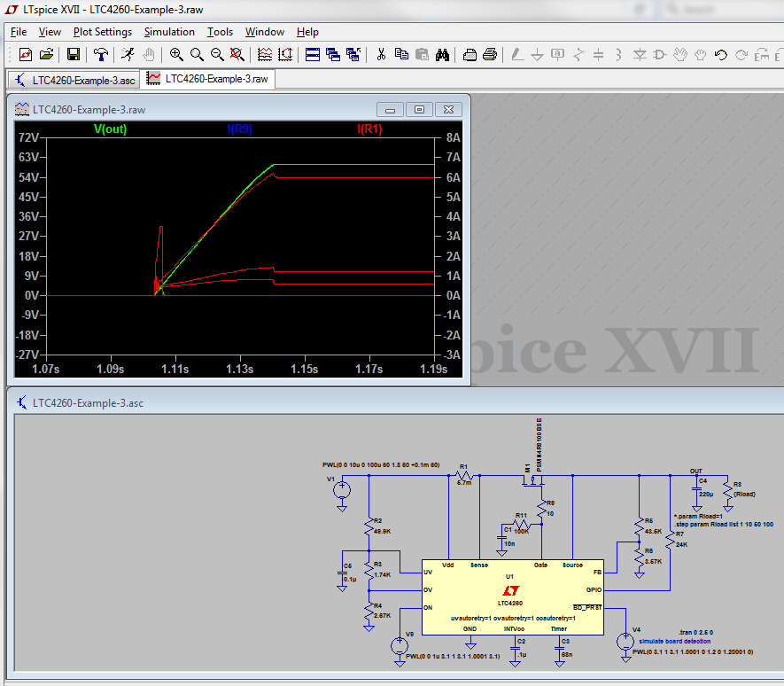Halt the simulation with the hand icon
The width and height of the screenshot is (784, 686).
149,54
